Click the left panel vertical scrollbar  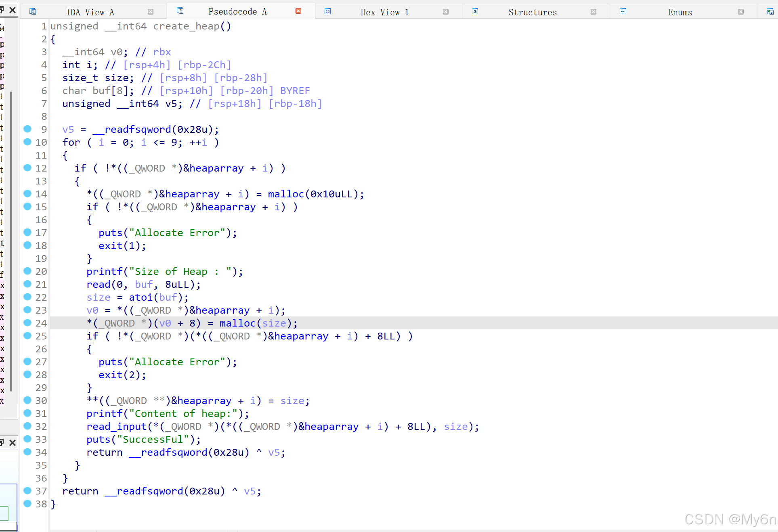(x=11, y=242)
